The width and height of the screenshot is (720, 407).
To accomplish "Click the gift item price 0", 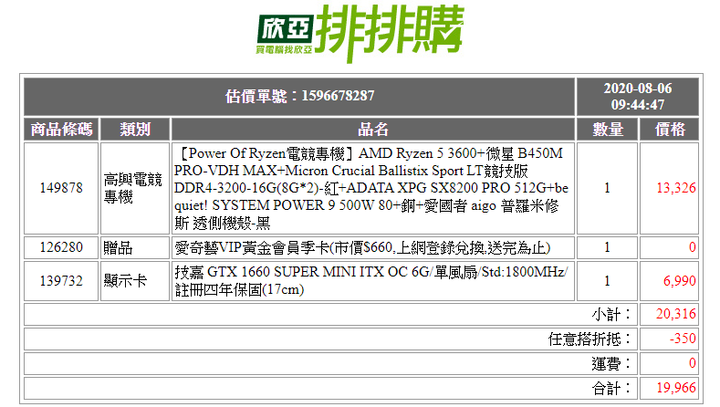I will pos(692,248).
